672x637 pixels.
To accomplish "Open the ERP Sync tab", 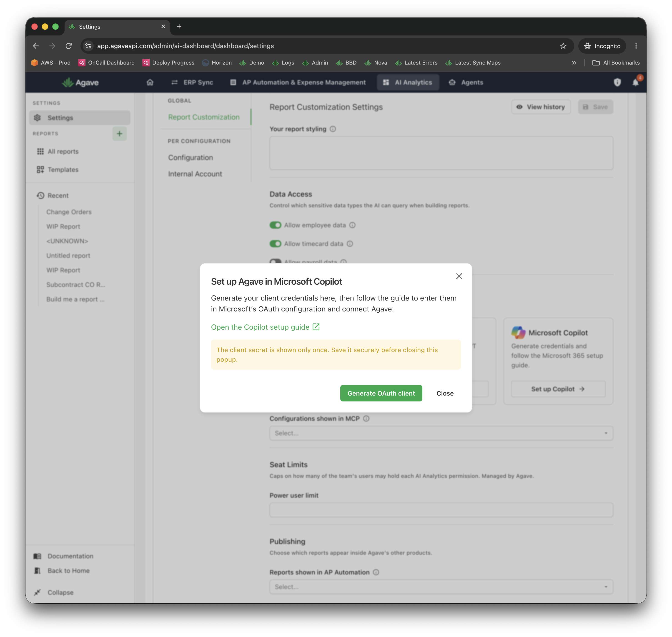I will (192, 82).
